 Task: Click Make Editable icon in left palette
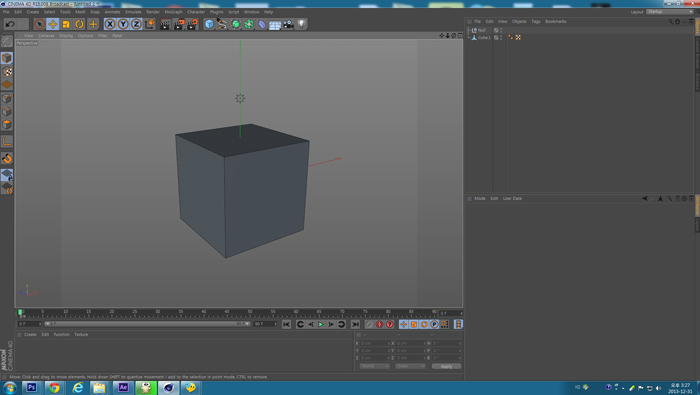pos(7,41)
